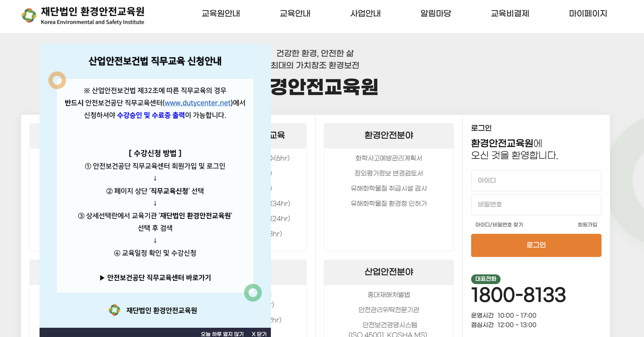Open 마이페이지 menu

588,13
